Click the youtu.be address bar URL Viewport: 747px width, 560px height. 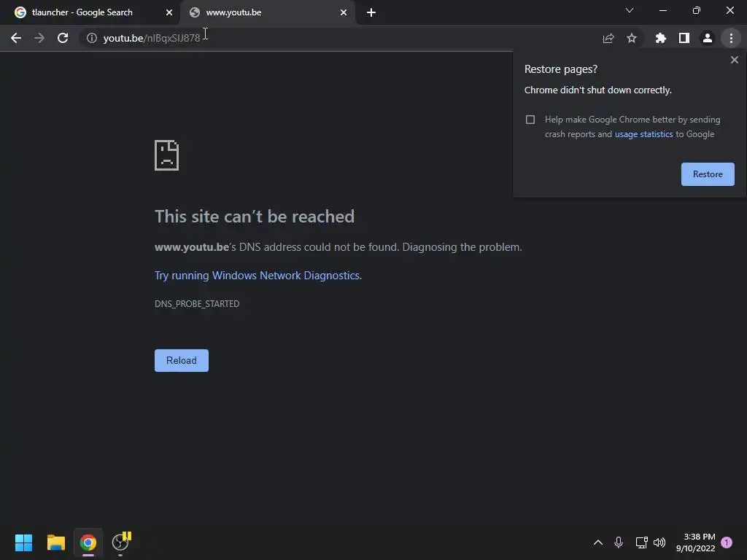pos(152,38)
